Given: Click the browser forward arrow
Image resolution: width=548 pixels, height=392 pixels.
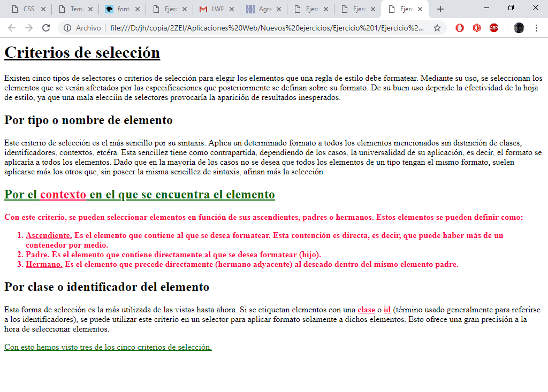Looking at the screenshot, I should tap(29, 28).
